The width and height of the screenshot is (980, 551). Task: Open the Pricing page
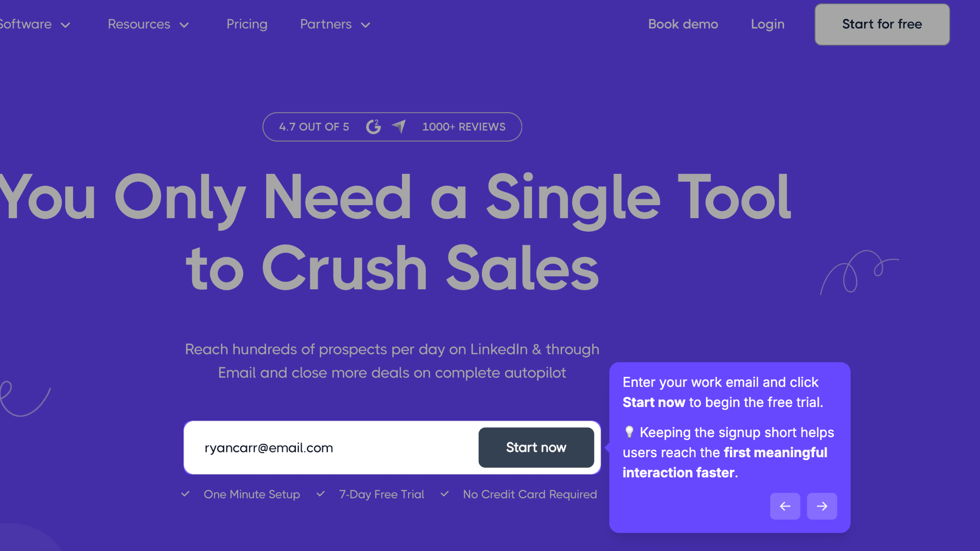(247, 24)
